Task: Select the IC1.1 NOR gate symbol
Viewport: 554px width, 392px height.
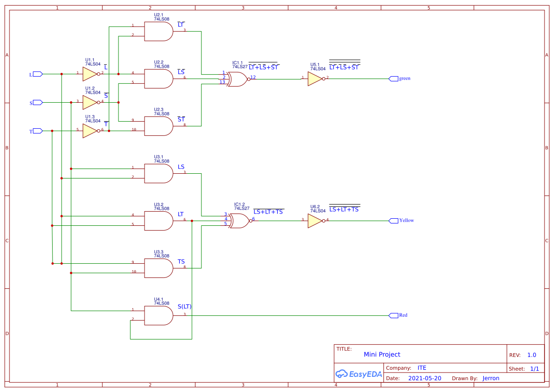Action: (238, 80)
